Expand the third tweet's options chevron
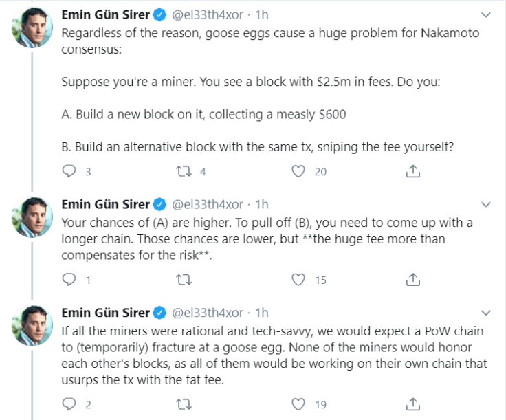This screenshot has width=506, height=420. pyautogui.click(x=486, y=313)
